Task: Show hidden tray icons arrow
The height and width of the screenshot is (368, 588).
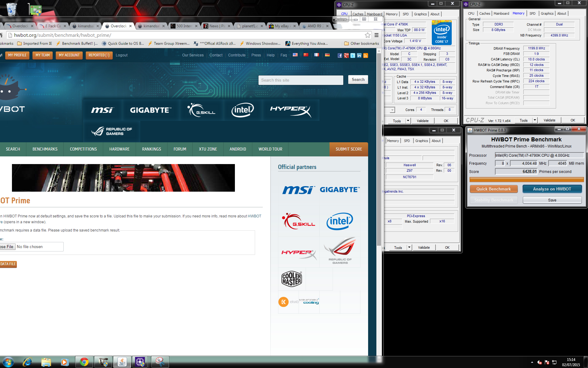Action: (532, 362)
